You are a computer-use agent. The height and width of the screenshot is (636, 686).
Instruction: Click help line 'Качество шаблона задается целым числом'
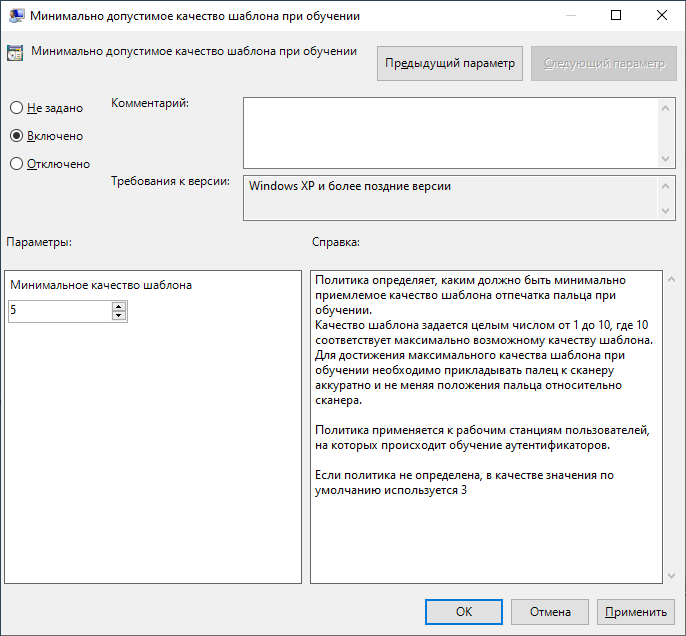(x=481, y=325)
